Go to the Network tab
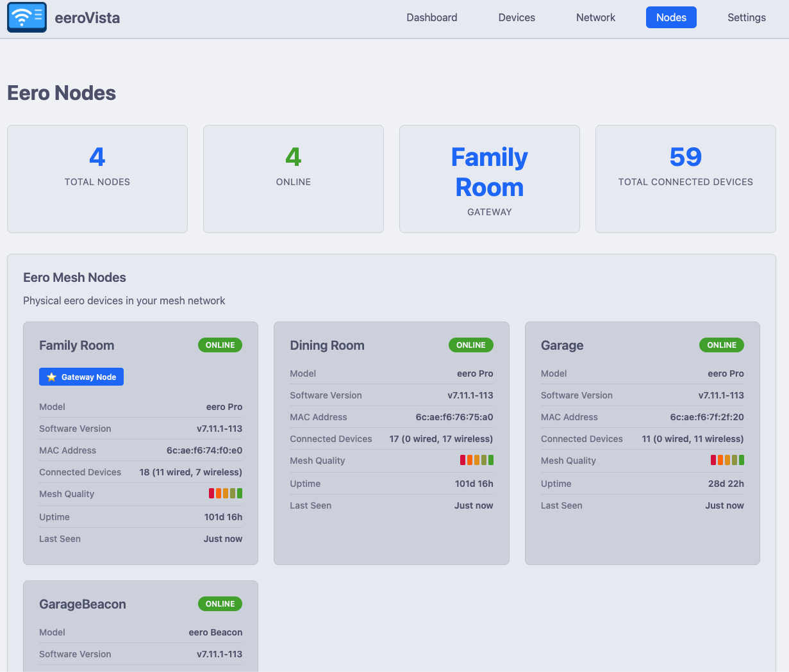Screen dimensions: 789x672 pyautogui.click(x=595, y=18)
